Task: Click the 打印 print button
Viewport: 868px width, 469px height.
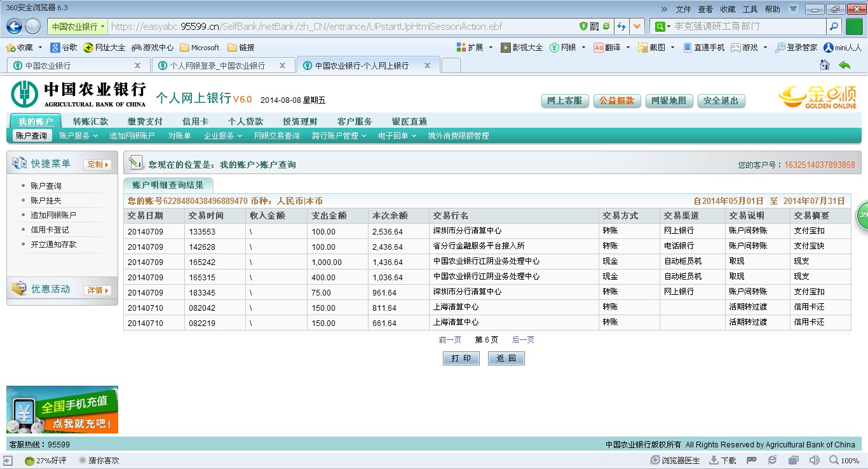Action: (x=461, y=358)
